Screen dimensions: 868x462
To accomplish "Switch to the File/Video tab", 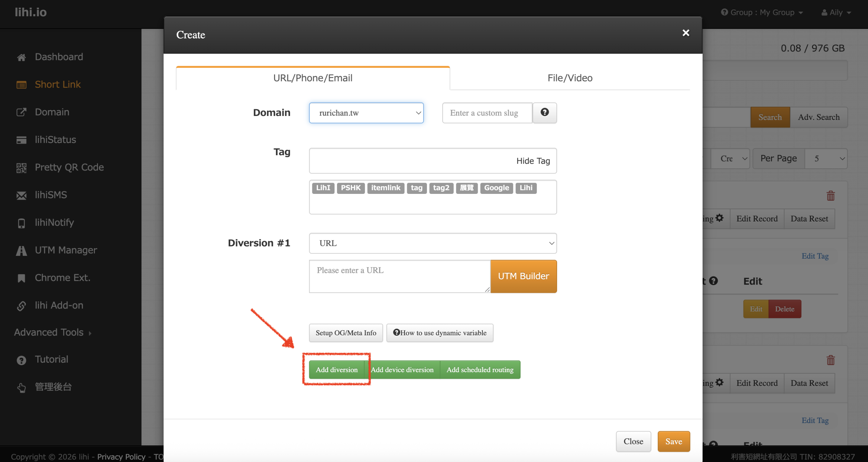I will (x=570, y=78).
